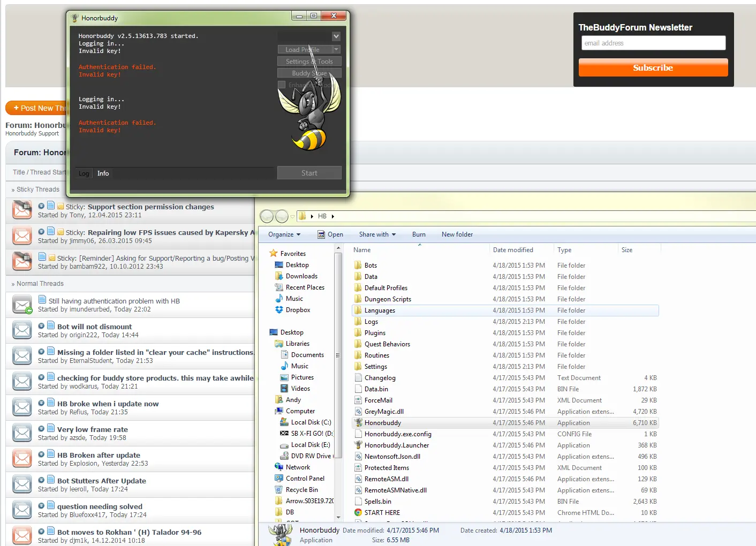The image size is (756, 546).
Task: Select the RemoteASMNative.dll file
Action: [x=396, y=490]
